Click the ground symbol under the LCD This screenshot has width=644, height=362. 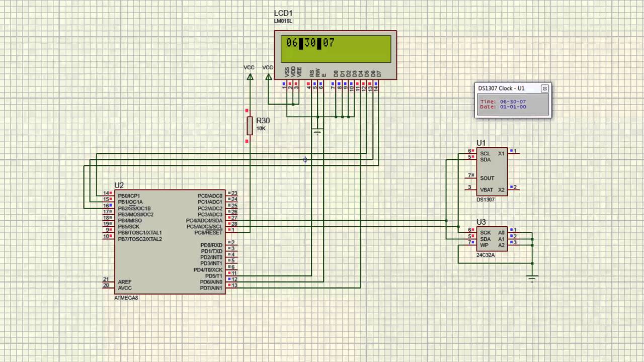[317, 132]
